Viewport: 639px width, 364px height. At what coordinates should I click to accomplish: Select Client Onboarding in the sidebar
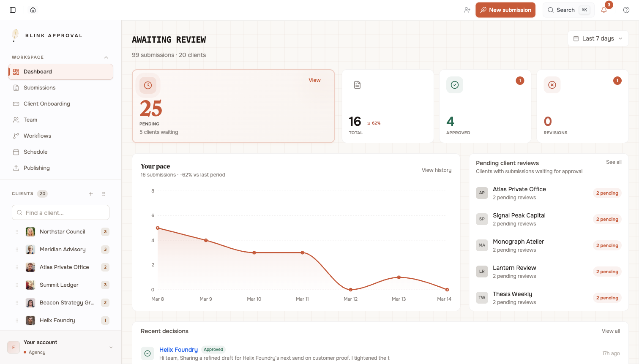[46, 104]
